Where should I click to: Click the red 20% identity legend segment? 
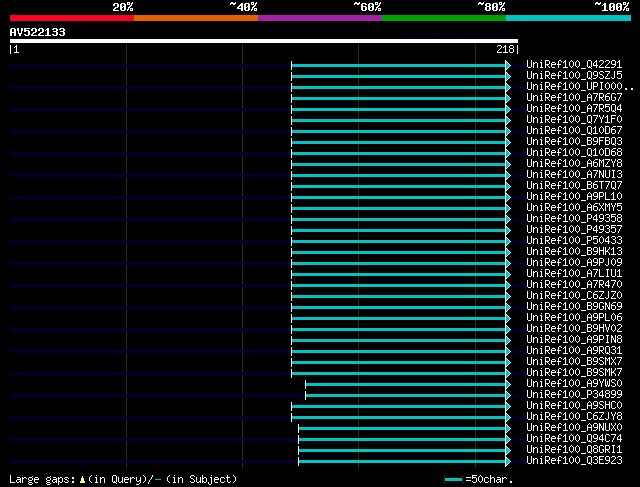72,18
